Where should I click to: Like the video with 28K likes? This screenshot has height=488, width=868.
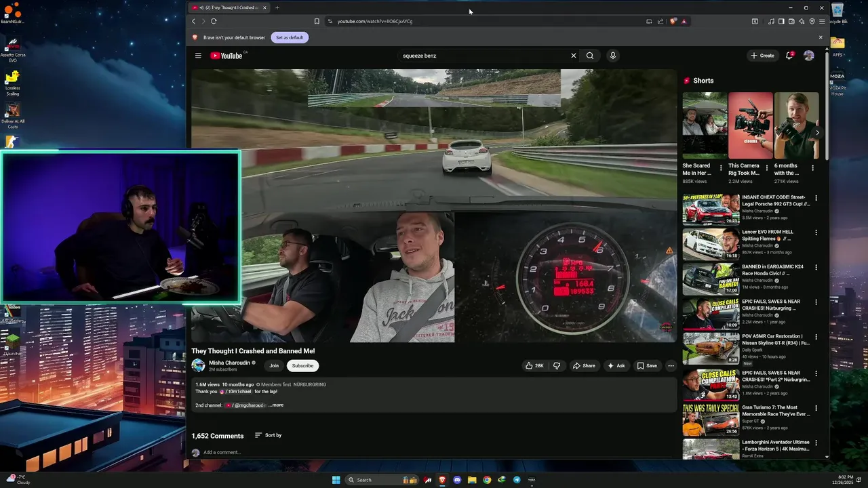pyautogui.click(x=534, y=365)
